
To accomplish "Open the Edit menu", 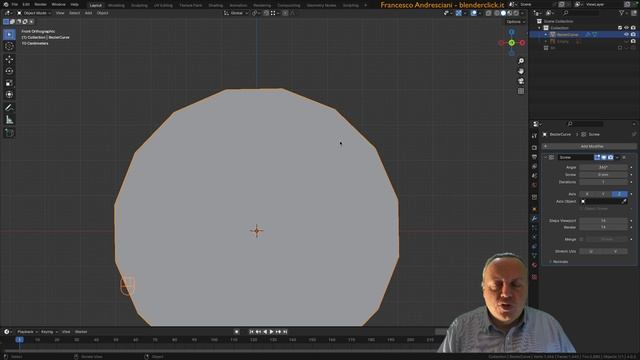I will (26, 4).
